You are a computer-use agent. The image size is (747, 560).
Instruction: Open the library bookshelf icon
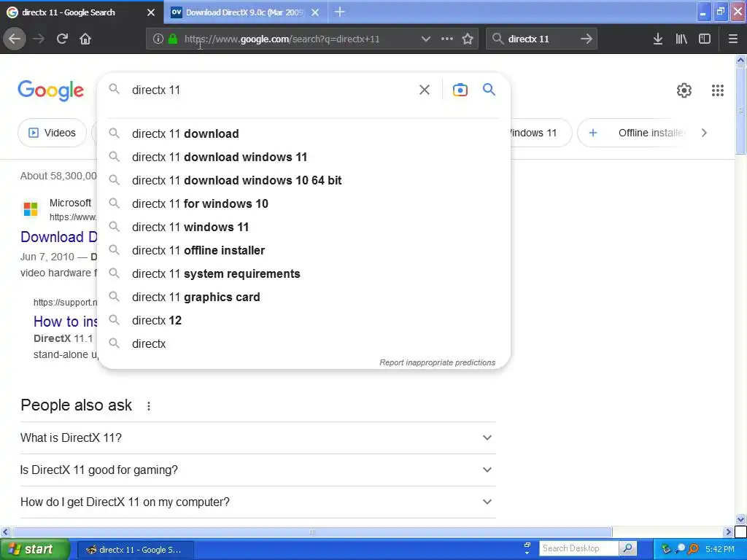[681, 39]
